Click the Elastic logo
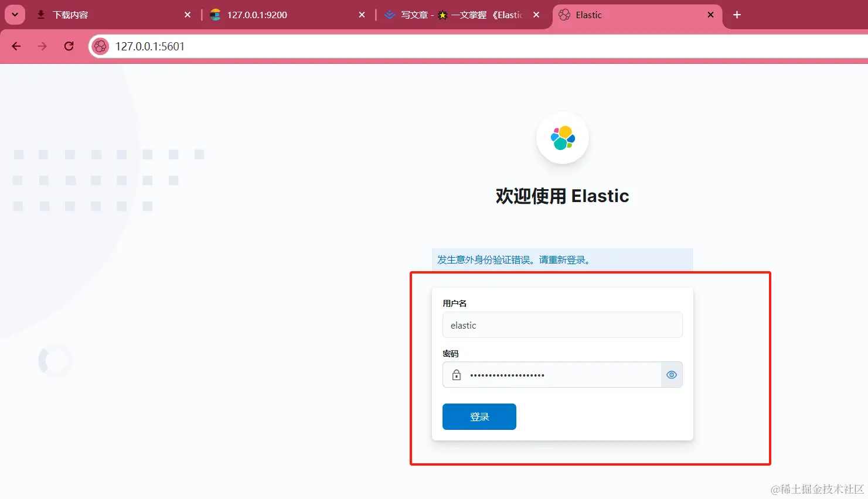 tap(563, 138)
